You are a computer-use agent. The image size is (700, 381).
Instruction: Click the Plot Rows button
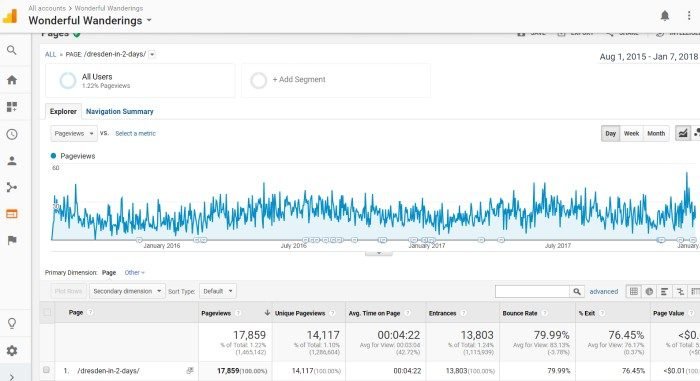point(69,291)
